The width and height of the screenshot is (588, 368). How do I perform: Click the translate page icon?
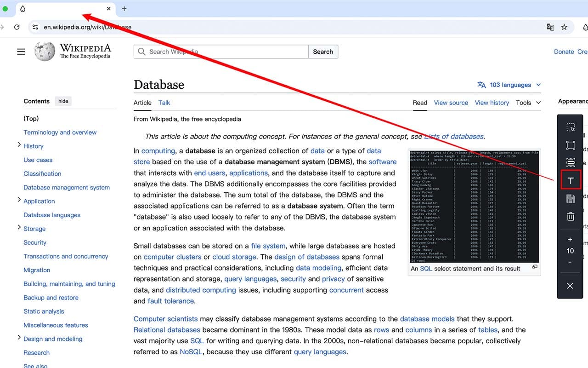click(550, 27)
